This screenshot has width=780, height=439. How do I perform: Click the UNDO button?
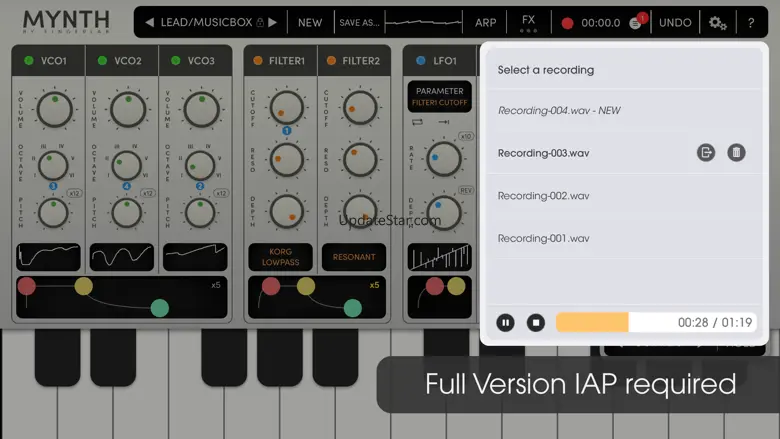click(x=675, y=23)
